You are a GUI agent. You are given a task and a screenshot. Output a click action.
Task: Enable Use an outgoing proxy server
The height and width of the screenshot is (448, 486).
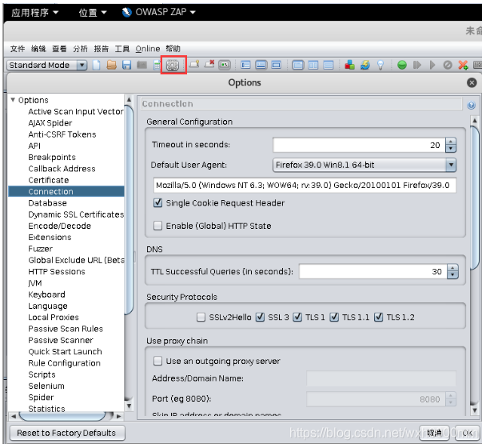tap(158, 361)
